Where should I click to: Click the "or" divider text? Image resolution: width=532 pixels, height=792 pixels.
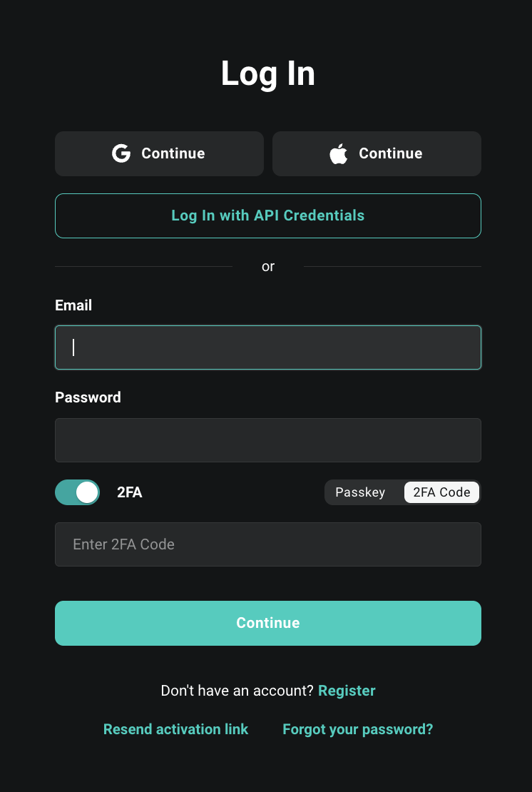pos(268,267)
